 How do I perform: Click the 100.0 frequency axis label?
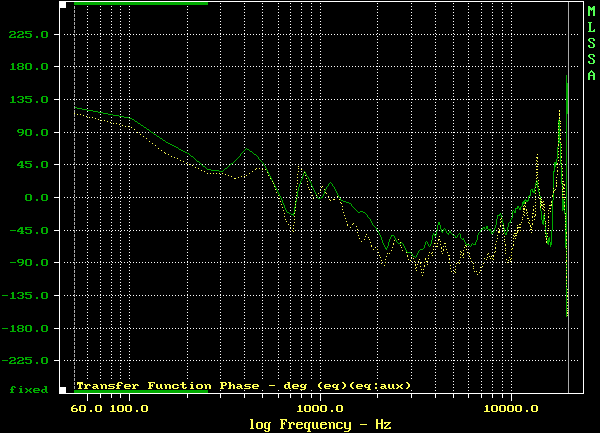tap(129, 409)
